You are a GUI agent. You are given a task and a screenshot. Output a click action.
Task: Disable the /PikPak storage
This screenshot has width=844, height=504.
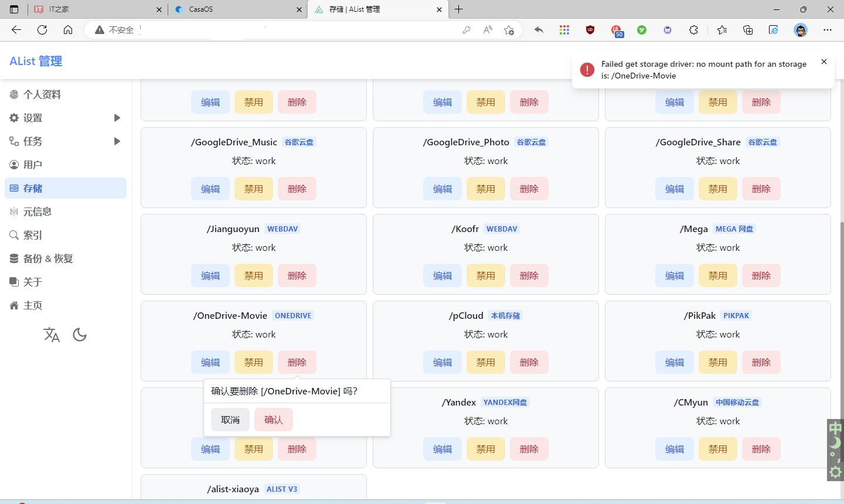(717, 362)
